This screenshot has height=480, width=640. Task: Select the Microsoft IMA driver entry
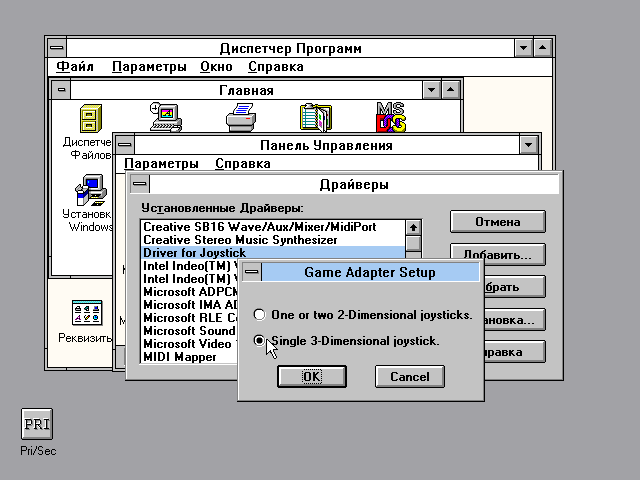pyautogui.click(x=189, y=304)
